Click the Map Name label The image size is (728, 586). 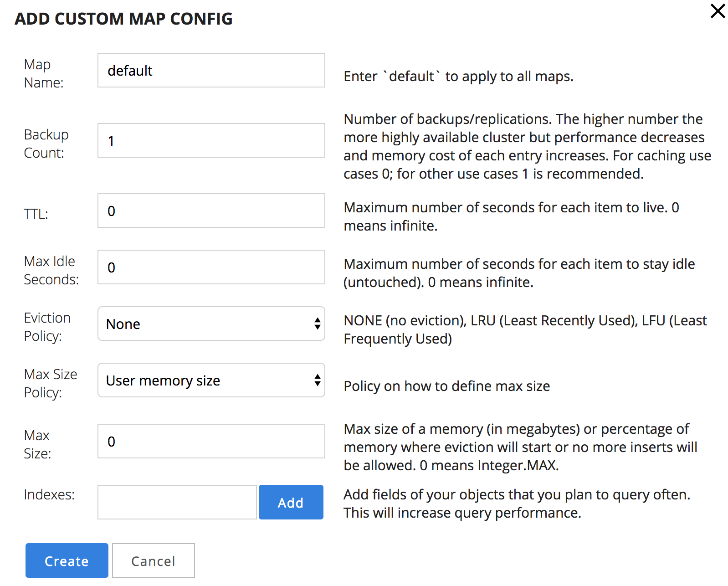[44, 73]
